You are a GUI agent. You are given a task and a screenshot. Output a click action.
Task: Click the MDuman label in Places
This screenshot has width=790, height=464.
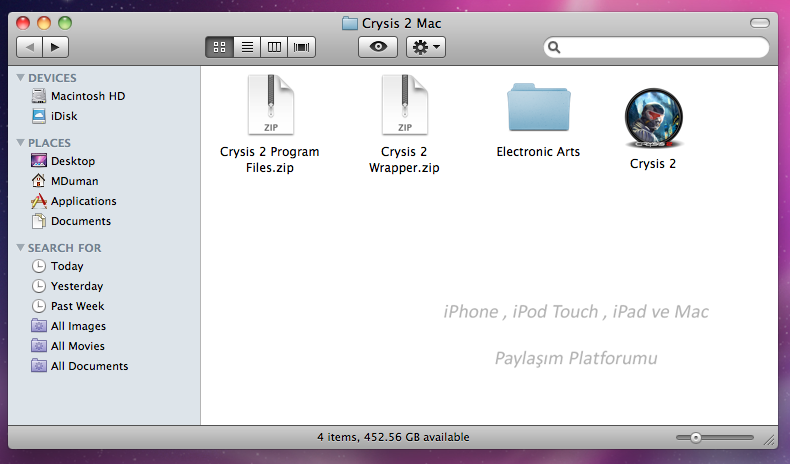click(75, 181)
